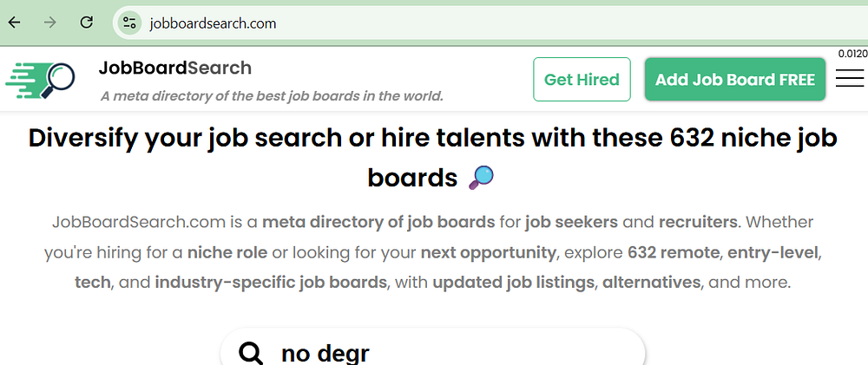The height and width of the screenshot is (365, 868).
Task: Click the search field containing "no degr"
Action: (x=451, y=353)
